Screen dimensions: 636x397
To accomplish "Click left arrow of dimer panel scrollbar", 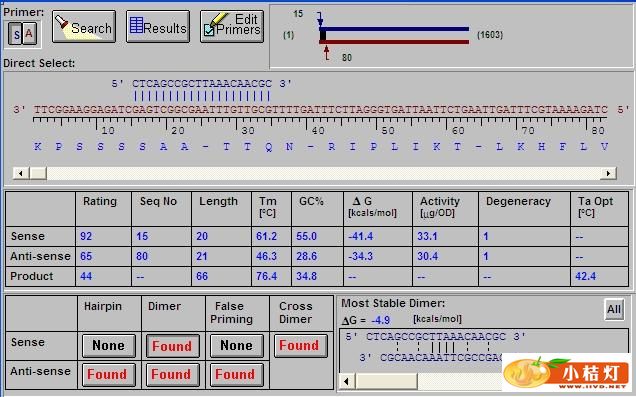I will coord(347,381).
